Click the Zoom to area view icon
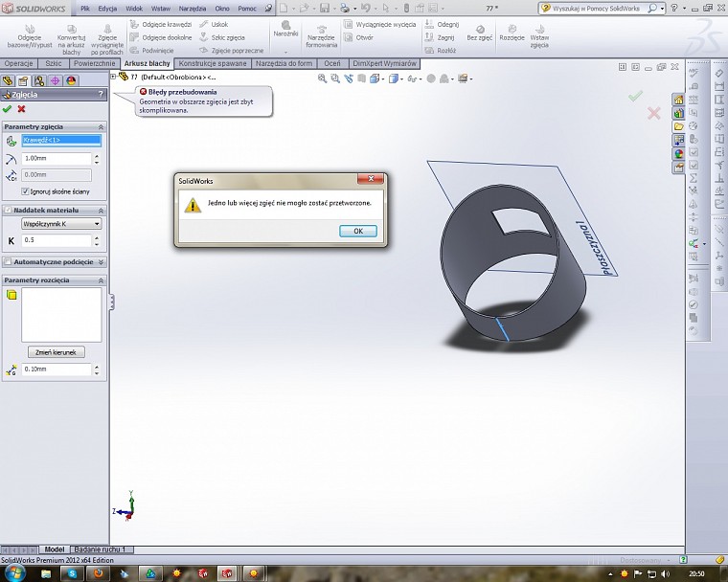This screenshot has width=728, height=582. click(334, 78)
